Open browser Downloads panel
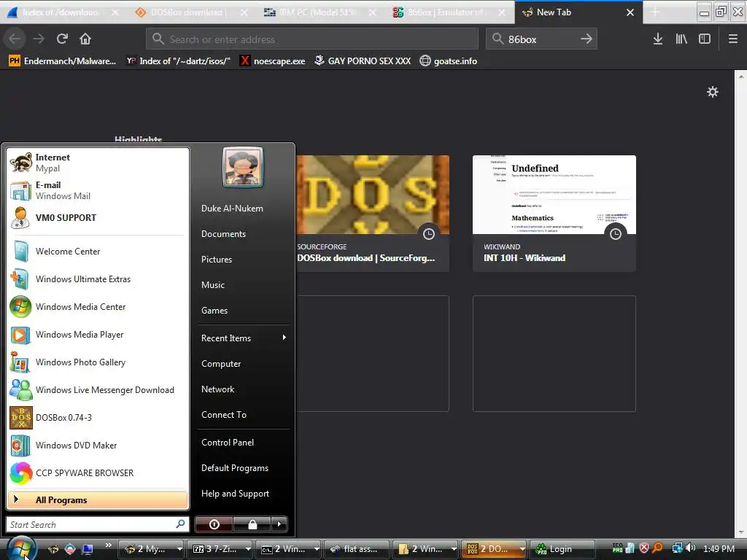This screenshot has height=560, width=747. pyautogui.click(x=658, y=39)
